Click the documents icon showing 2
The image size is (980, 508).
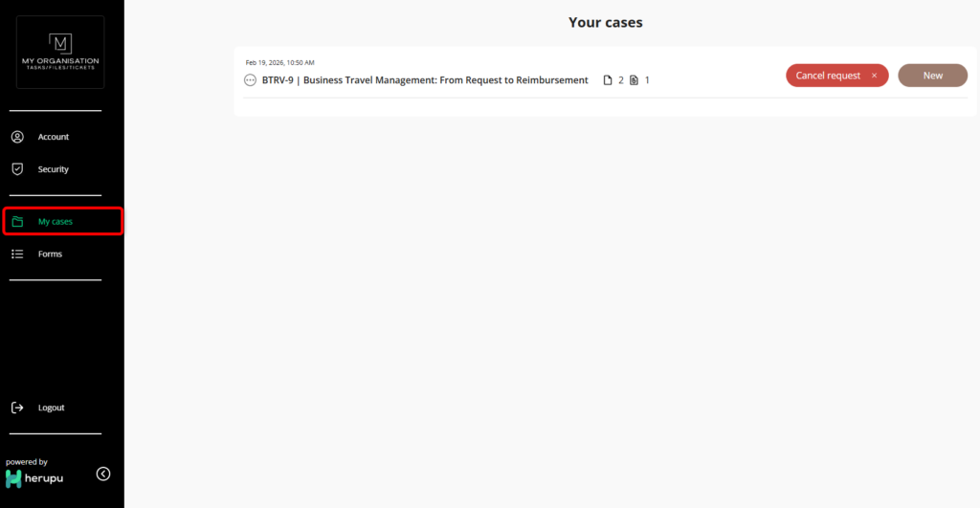point(608,80)
